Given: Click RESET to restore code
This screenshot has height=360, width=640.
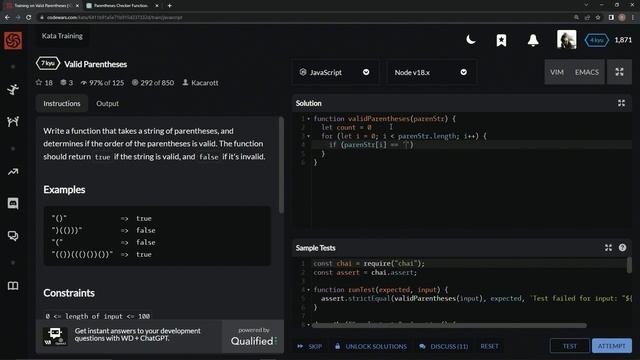Looking at the screenshot, I should (x=489, y=346).
